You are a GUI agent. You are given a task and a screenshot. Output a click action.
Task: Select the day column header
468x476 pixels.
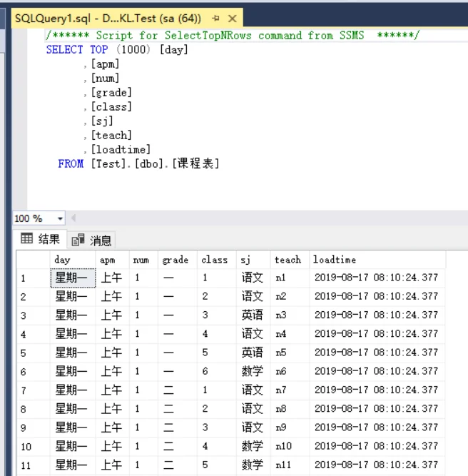(x=73, y=260)
